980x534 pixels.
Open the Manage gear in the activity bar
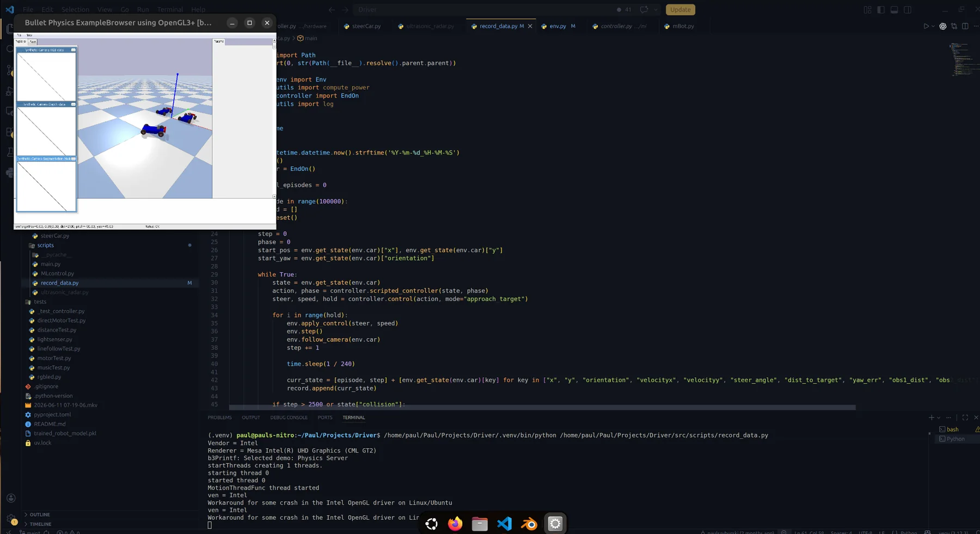pos(11,519)
